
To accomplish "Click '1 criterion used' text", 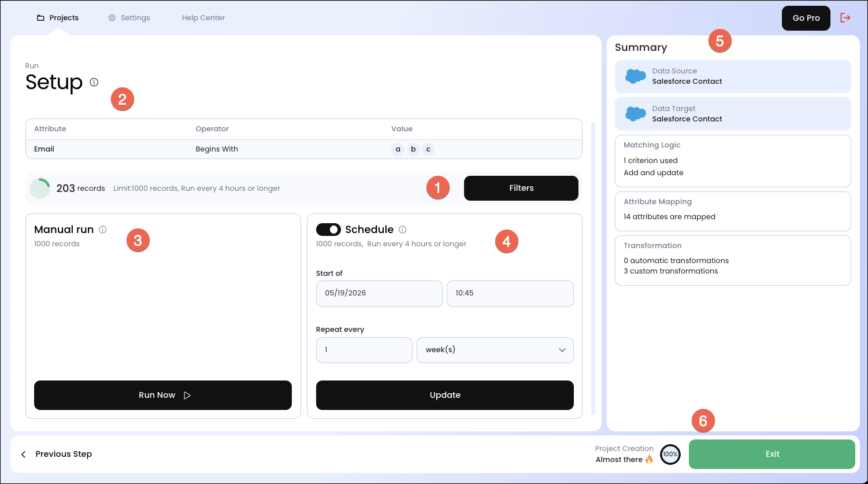I will [x=651, y=161].
